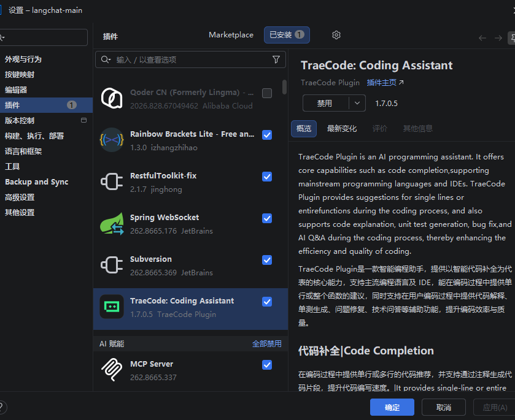Click the Spring WebSocket plugin icon
Viewport: 515px width, 420px height.
point(112,223)
